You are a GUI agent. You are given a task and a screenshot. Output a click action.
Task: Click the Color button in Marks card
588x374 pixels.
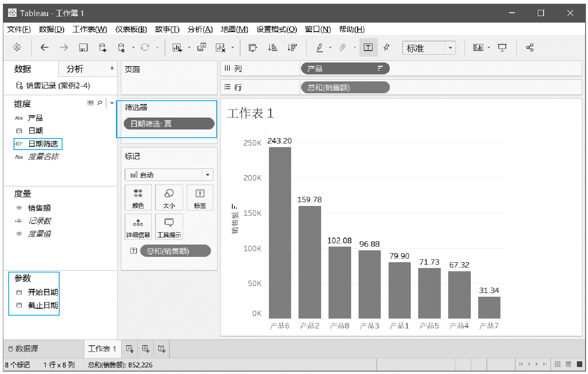138,198
